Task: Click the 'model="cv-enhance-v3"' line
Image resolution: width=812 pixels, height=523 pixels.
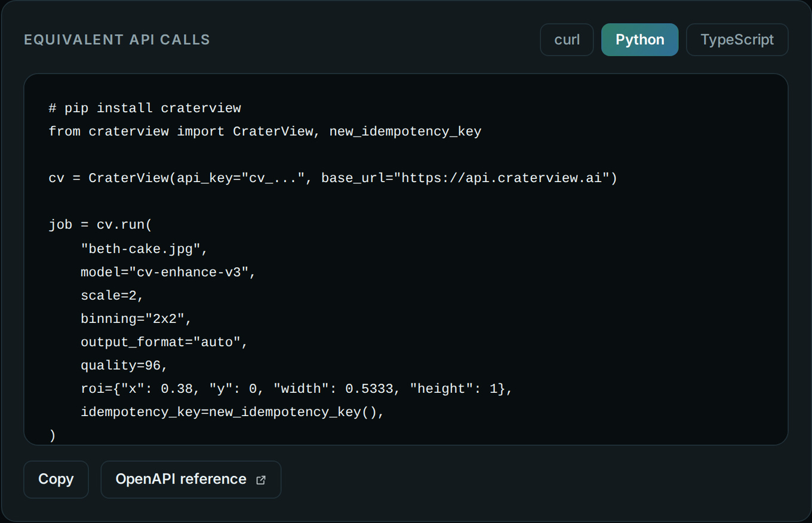Action: (168, 272)
